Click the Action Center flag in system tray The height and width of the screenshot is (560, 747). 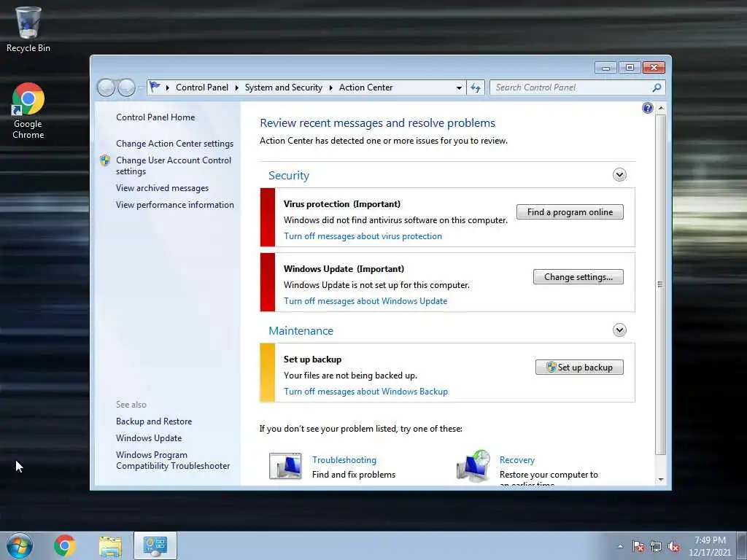[638, 547]
